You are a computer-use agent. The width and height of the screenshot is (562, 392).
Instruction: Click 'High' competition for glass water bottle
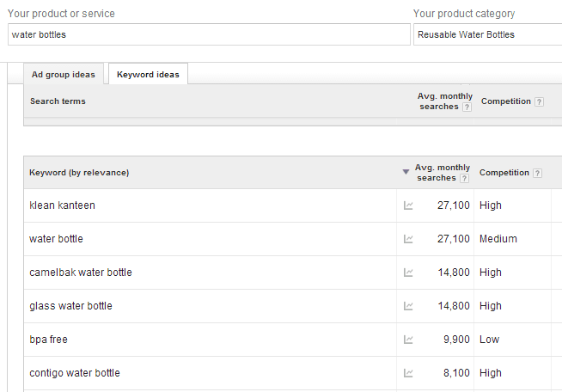coord(491,306)
